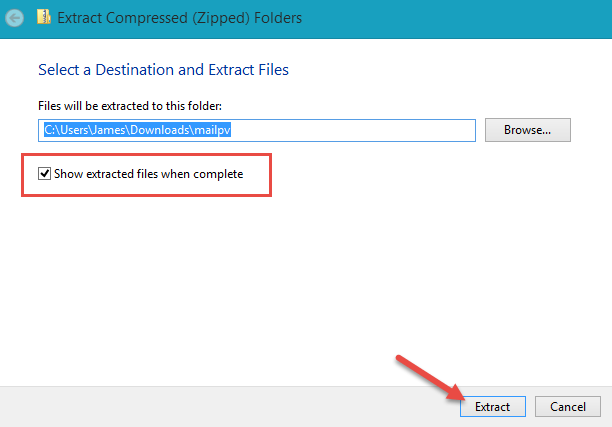This screenshot has height=427, width=612.
Task: Click empty space inside the destination path box
Action: click(x=351, y=130)
